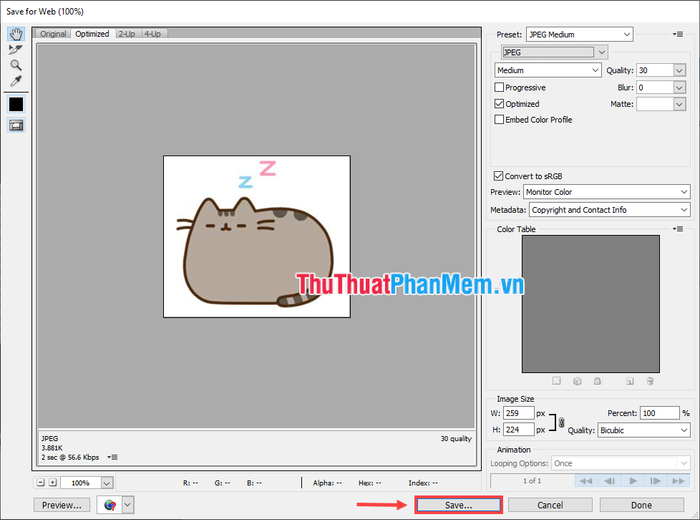Click the Done button

coord(642,505)
